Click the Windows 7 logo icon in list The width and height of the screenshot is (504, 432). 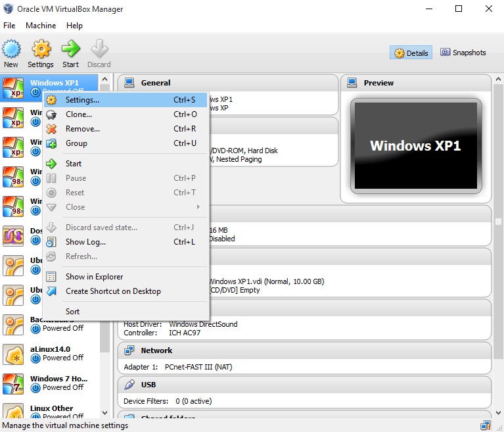pyautogui.click(x=13, y=384)
